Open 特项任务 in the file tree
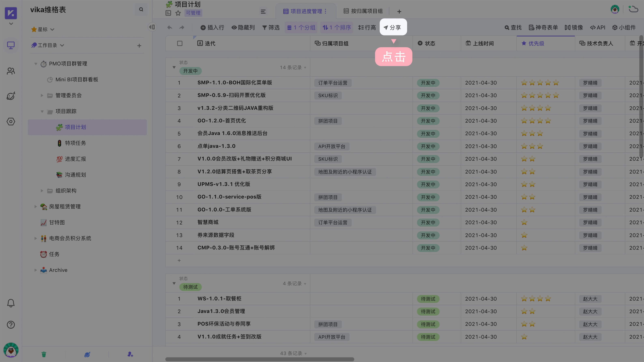 [75, 143]
